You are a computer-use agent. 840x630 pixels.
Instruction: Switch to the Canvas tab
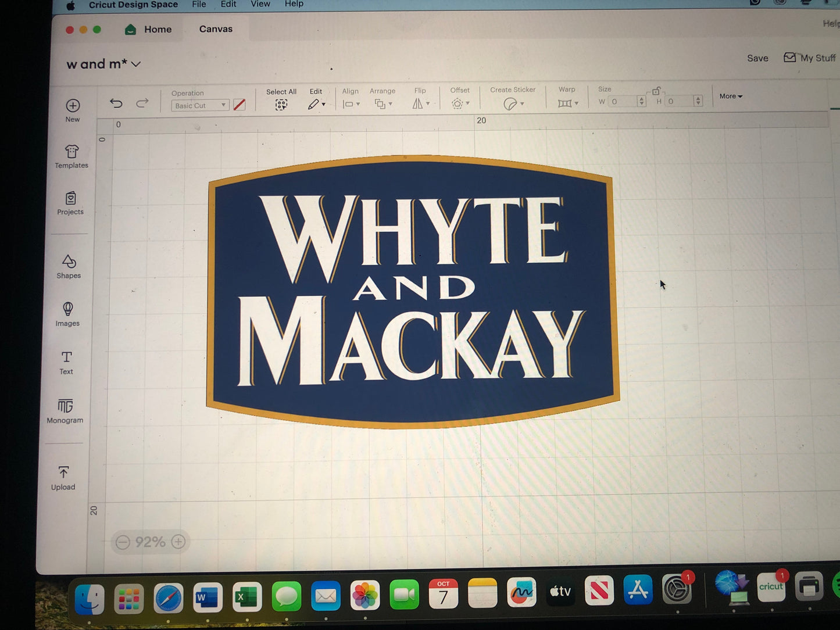(216, 28)
